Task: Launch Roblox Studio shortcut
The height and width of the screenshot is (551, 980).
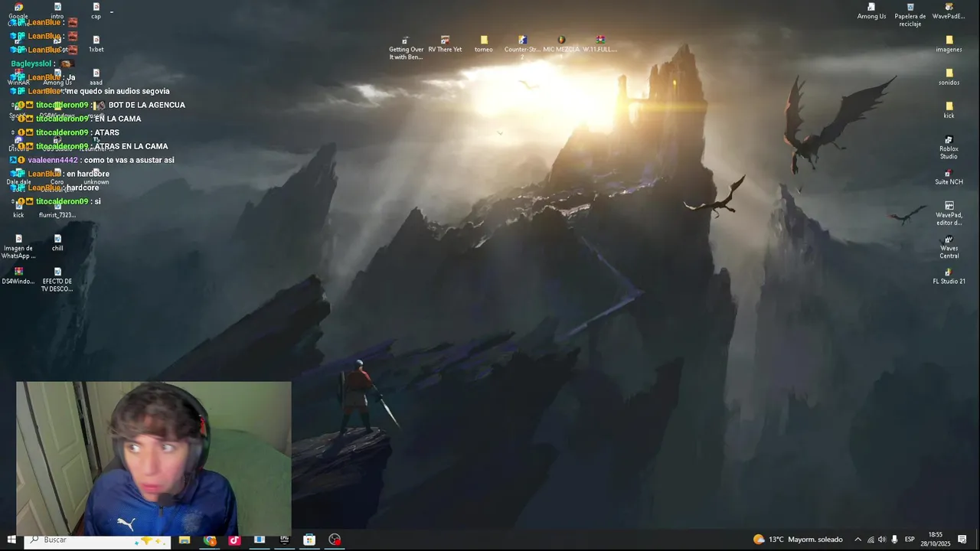Action: [x=949, y=147]
